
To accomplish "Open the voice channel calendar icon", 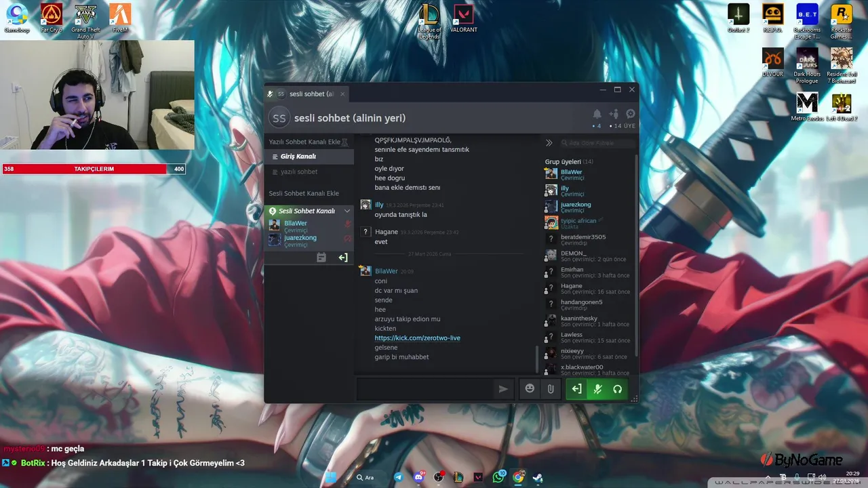I will pyautogui.click(x=321, y=258).
